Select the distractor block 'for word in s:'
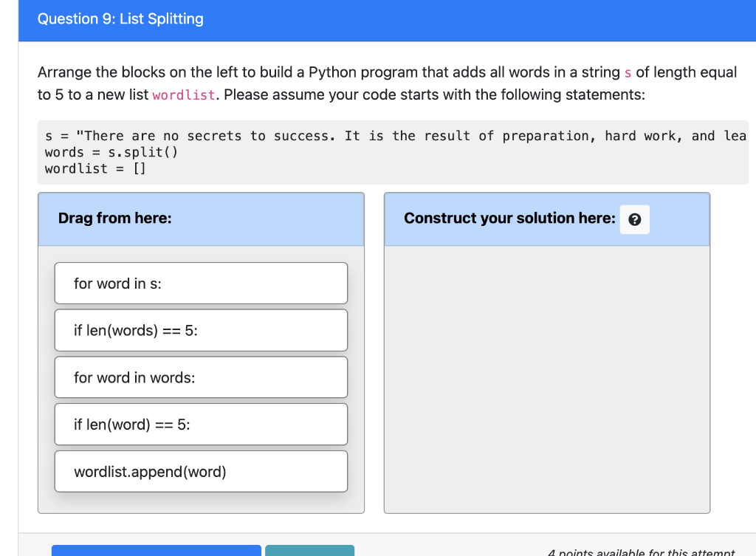The width and height of the screenshot is (756, 556). pyautogui.click(x=201, y=283)
